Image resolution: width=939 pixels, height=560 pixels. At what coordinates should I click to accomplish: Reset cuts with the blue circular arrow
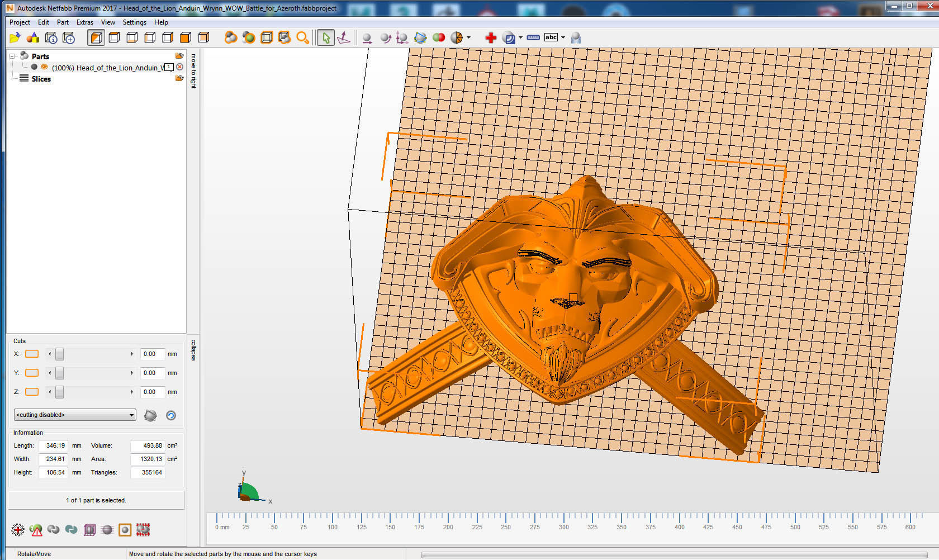pyautogui.click(x=171, y=415)
